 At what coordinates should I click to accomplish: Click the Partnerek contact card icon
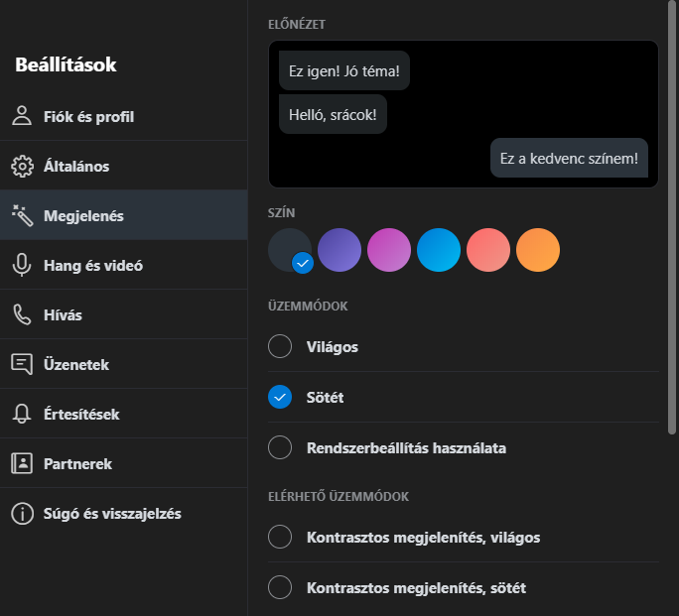pyautogui.click(x=22, y=463)
